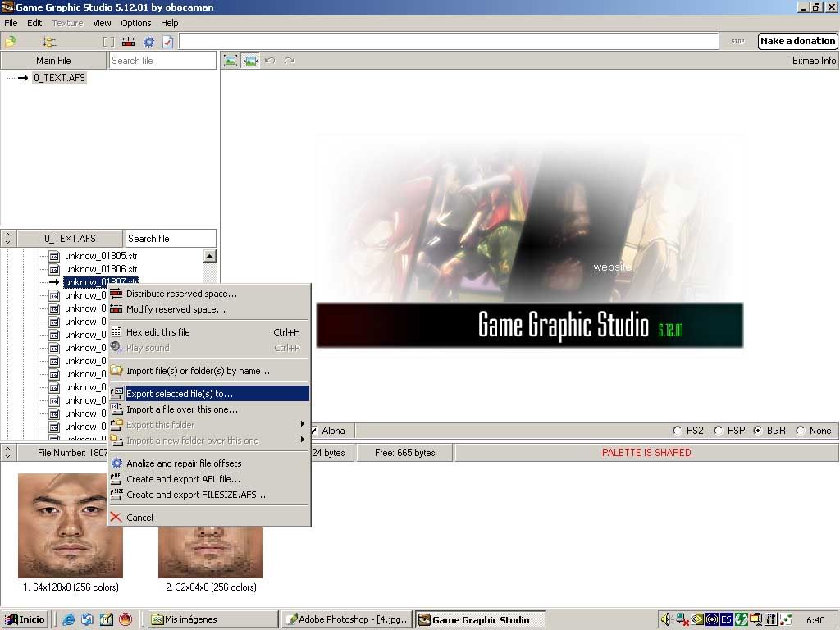
Task: Click the fit image view icon
Action: [x=231, y=61]
